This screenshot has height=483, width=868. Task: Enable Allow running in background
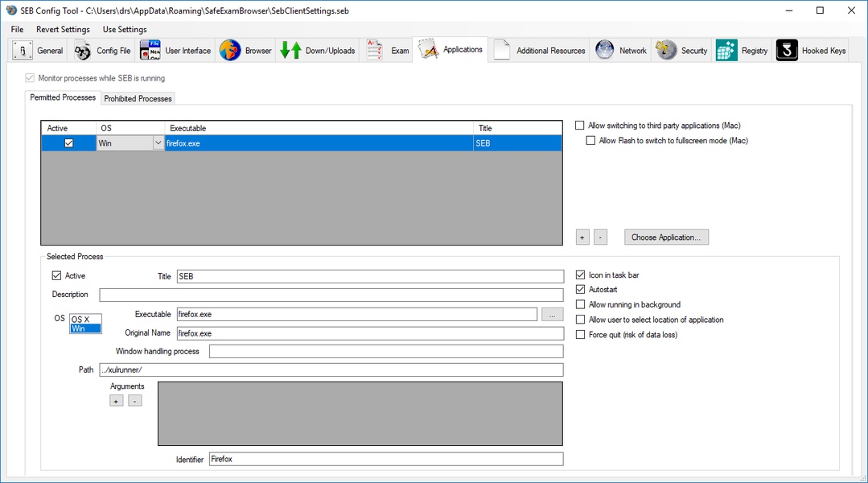click(581, 305)
